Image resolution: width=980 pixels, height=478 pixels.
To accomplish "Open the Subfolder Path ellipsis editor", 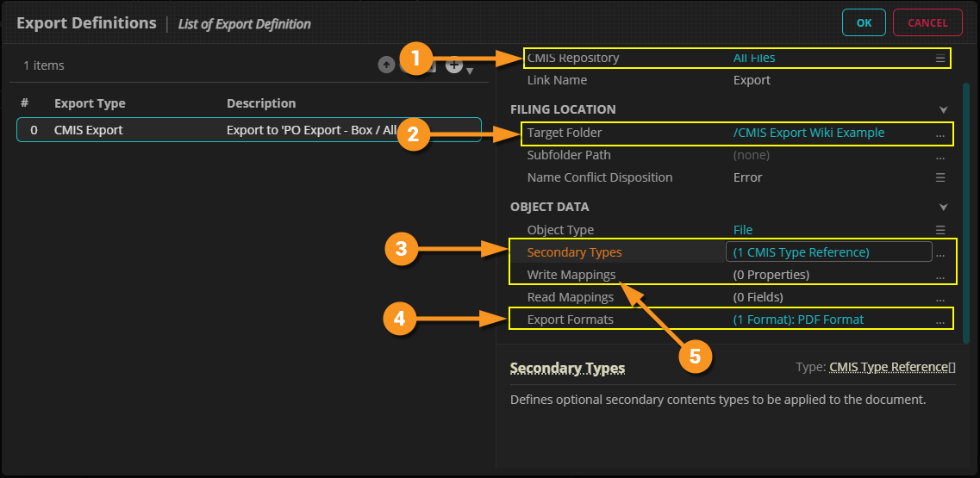I will coord(940,156).
